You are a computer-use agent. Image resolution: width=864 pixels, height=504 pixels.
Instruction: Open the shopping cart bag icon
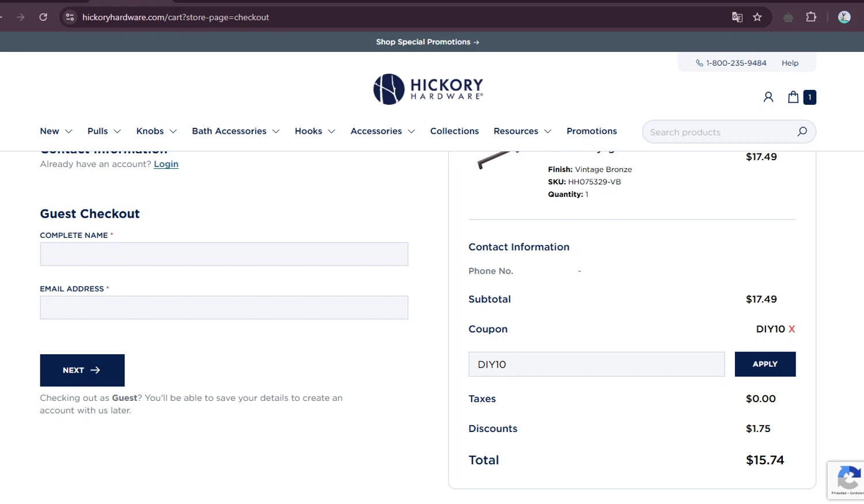(x=793, y=97)
